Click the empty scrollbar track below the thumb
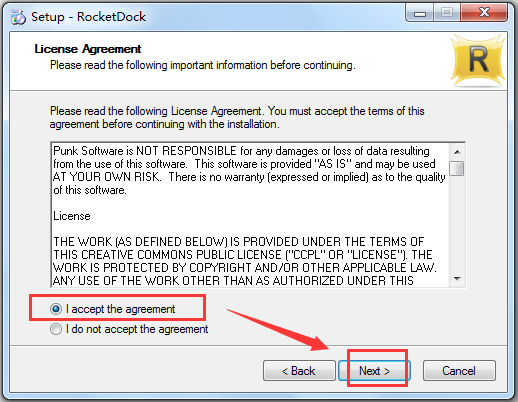 coord(457,223)
